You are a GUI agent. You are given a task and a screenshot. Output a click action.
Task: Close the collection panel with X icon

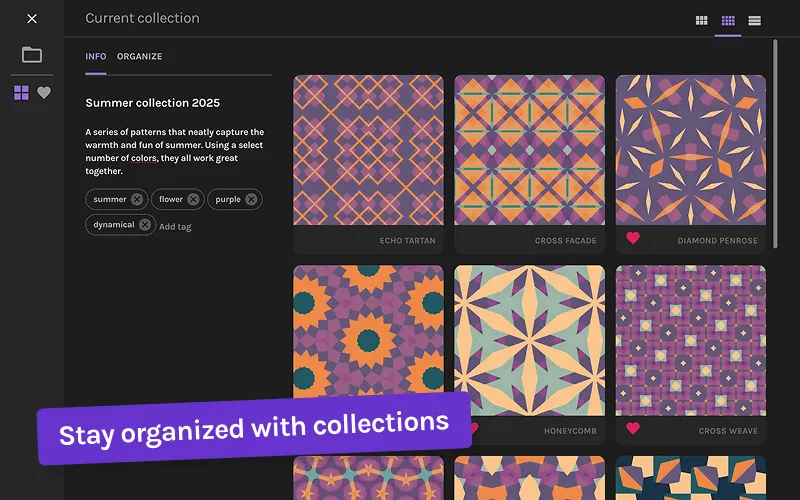point(32,19)
